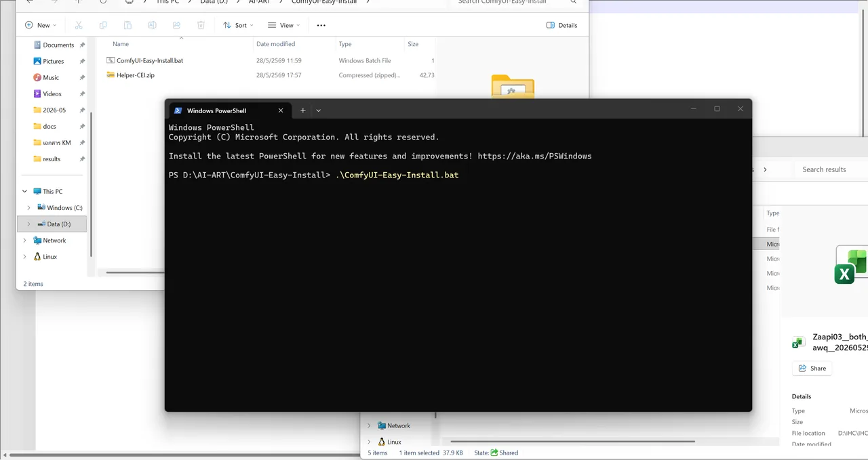Click the PowerShell icon on the terminal tab
Viewport: 868px width, 460px height.
[x=178, y=110]
